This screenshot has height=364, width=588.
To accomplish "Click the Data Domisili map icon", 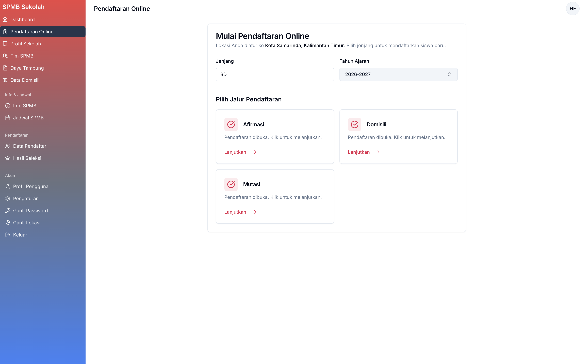I will coord(5,80).
